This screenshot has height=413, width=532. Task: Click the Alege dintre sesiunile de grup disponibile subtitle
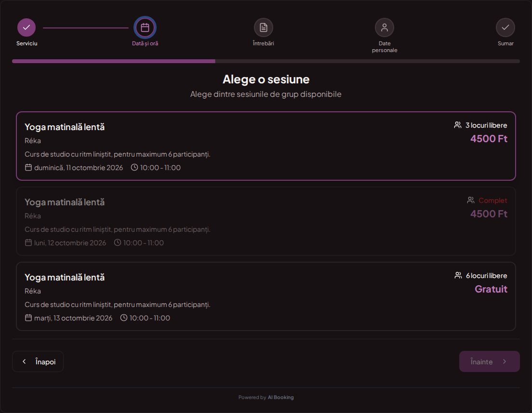click(x=266, y=94)
